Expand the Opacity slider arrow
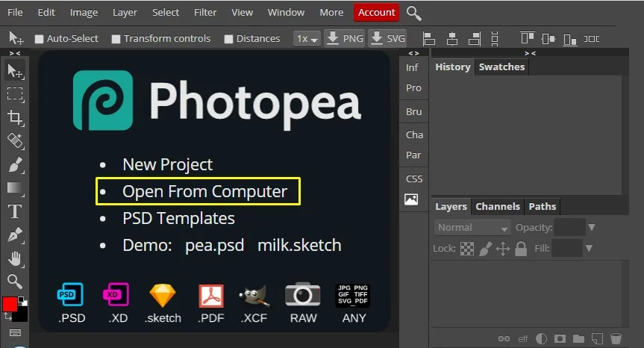Viewport: 644px width, 348px height. 592,227
